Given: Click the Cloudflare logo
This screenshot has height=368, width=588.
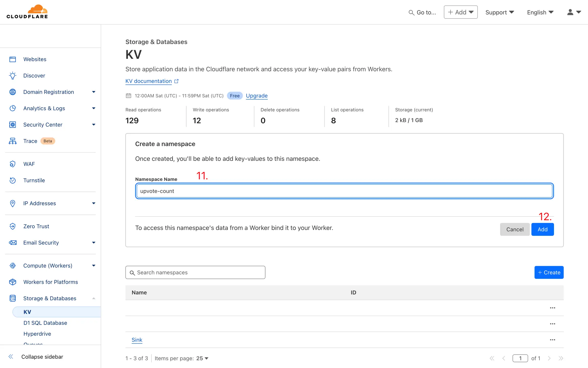Looking at the screenshot, I should coord(27,12).
